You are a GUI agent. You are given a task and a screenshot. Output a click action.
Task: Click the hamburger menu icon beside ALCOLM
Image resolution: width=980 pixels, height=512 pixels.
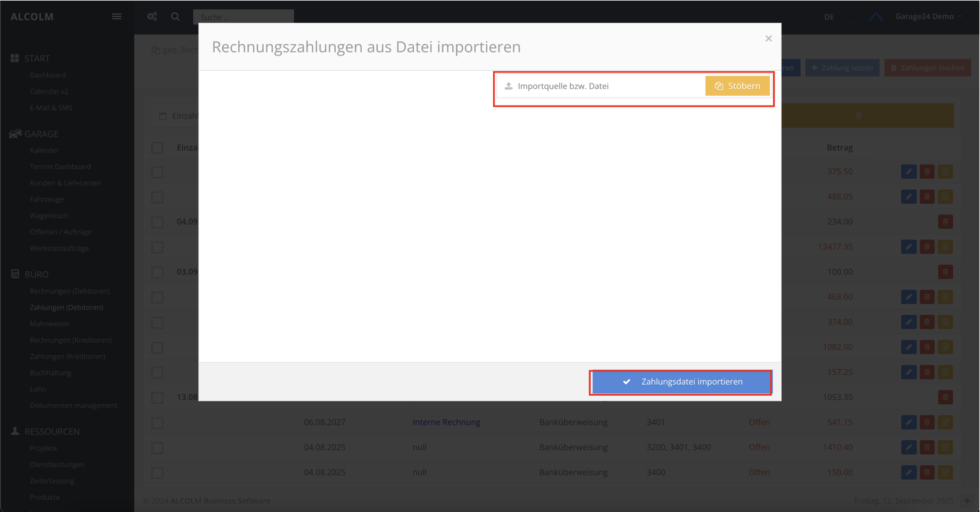[117, 16]
